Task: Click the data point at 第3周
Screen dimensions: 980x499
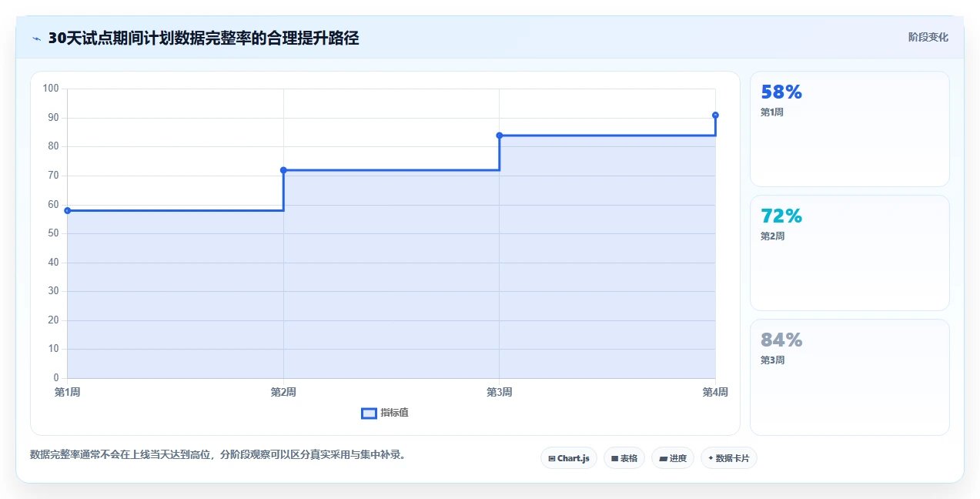Action: 500,136
